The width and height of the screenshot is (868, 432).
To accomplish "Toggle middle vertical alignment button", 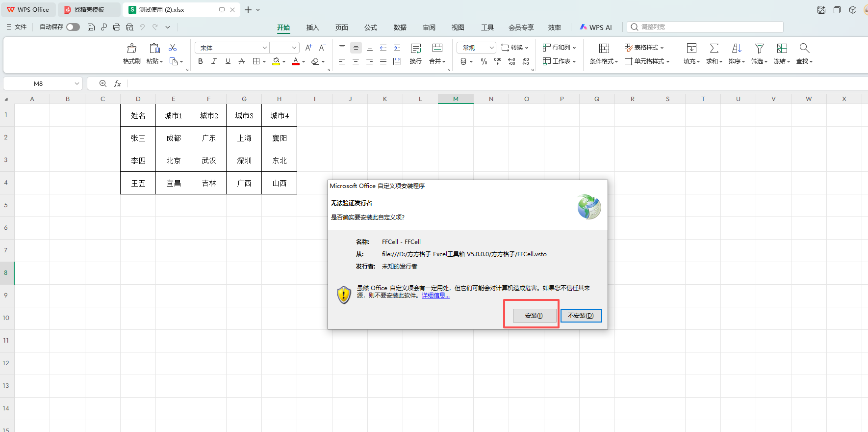I will point(356,48).
